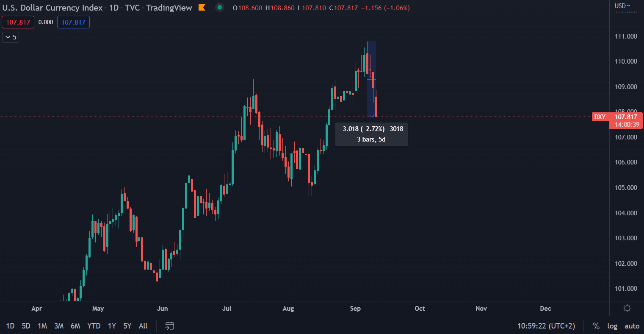Click the red sell price 107.817 button
Screen dimensions: 644x334
point(18,22)
